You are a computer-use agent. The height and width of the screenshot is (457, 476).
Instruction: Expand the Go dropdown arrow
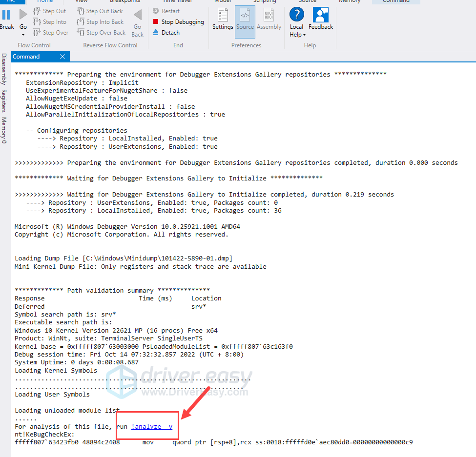coord(23,35)
